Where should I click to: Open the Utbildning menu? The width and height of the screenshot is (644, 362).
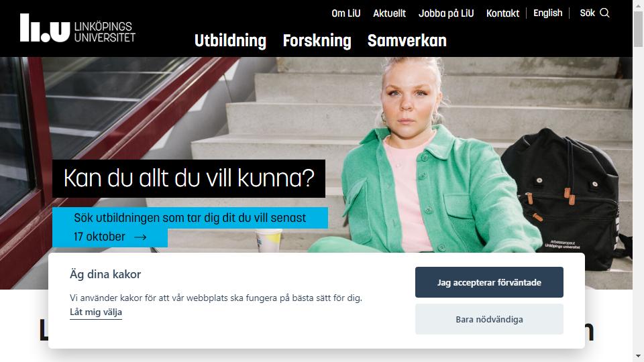[230, 41]
